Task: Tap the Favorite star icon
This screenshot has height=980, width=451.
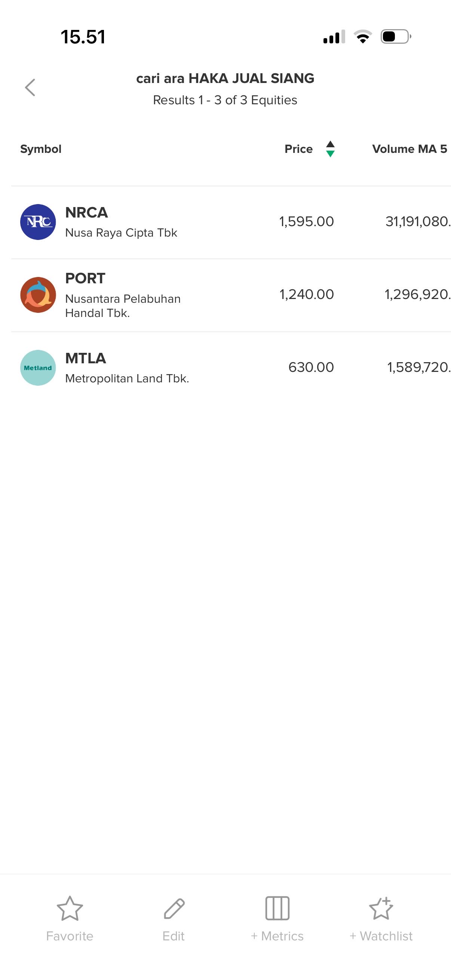Action: [70, 908]
